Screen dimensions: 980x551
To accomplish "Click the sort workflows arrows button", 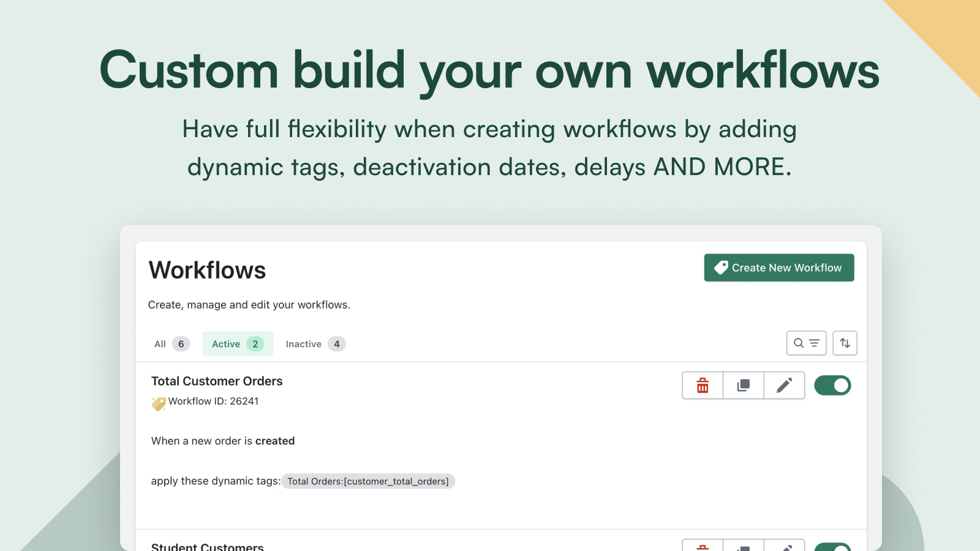I will 845,343.
